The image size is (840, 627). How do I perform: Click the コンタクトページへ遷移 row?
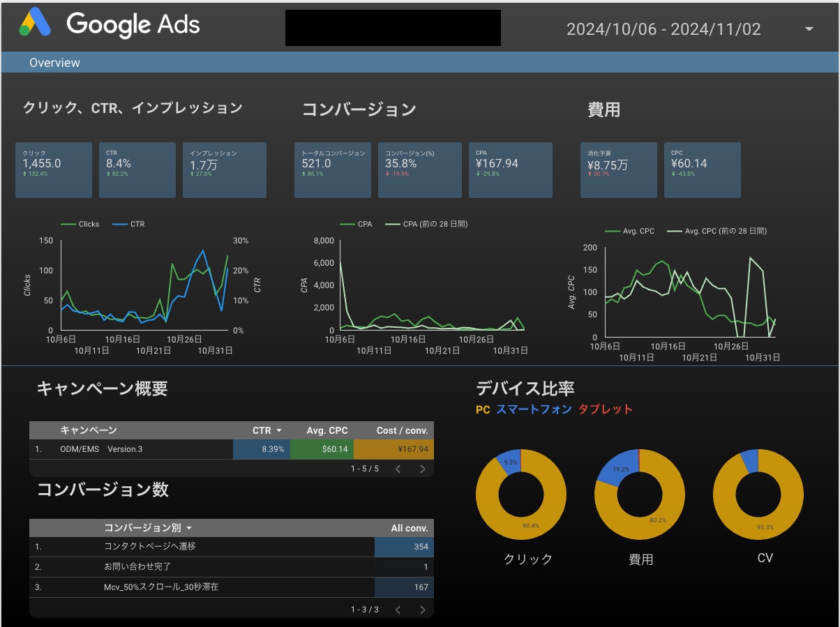click(x=232, y=547)
